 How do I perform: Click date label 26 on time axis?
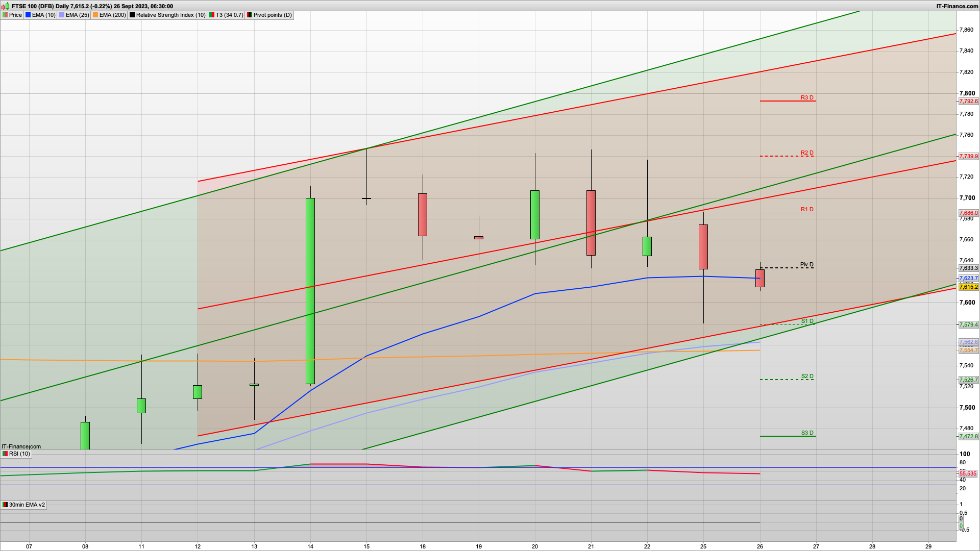(760, 546)
